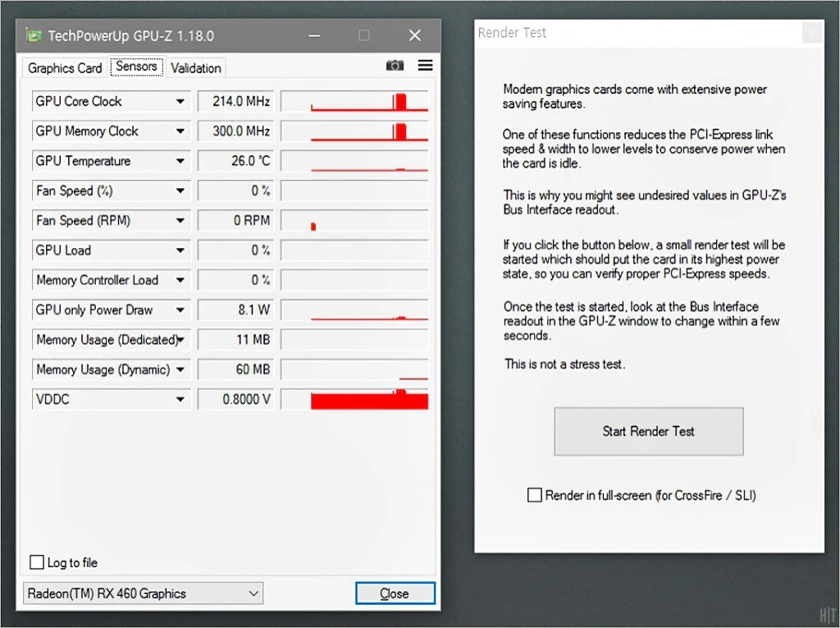The image size is (840, 628).
Task: Click the TechPowerUp GPU-Z 1.18.0 title text
Action: (130, 36)
